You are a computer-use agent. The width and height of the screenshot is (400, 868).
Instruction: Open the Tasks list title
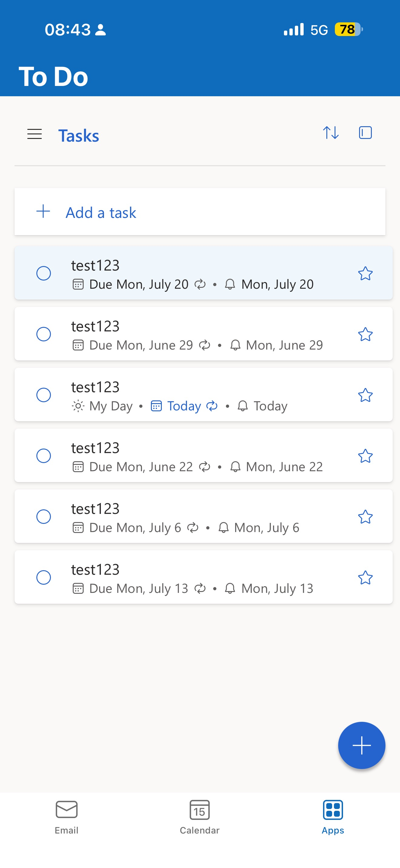78,136
